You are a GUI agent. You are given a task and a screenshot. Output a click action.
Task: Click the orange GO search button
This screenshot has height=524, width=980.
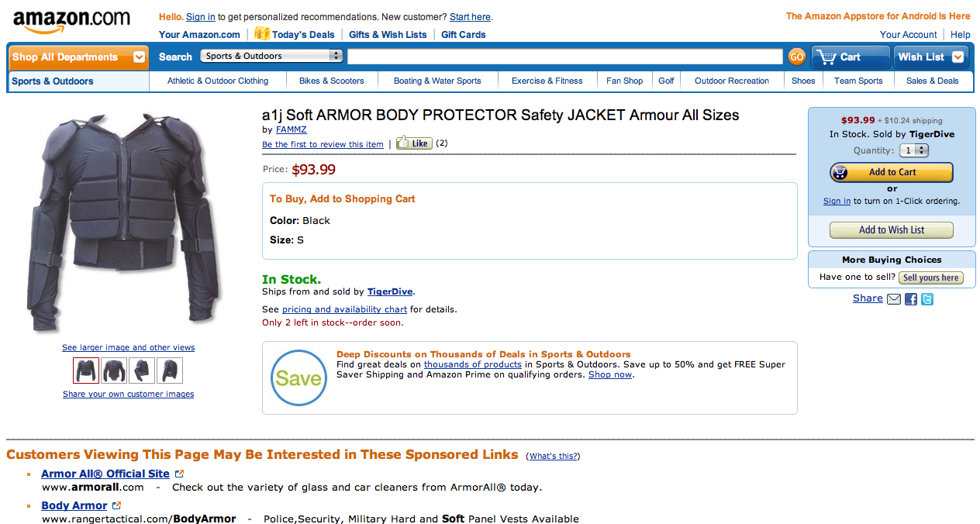pos(796,57)
